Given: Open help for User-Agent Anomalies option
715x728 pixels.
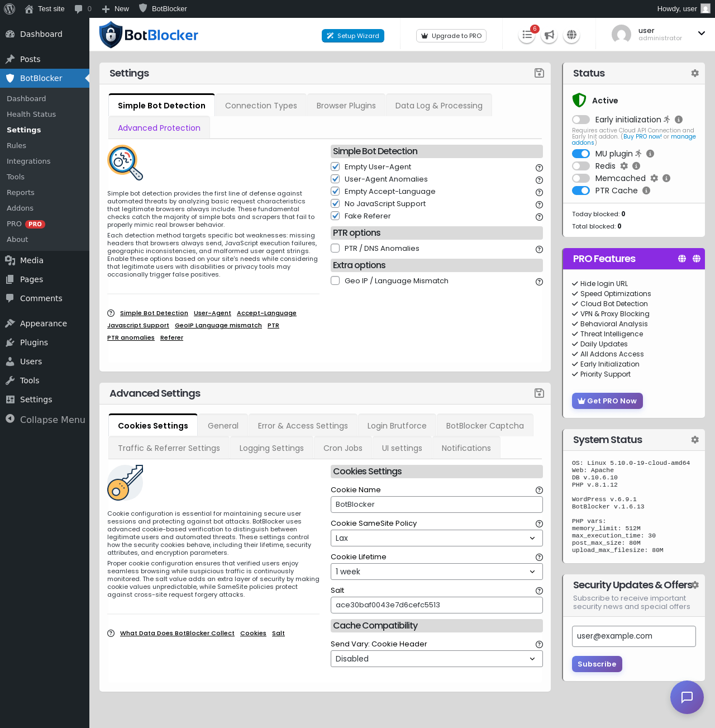Looking at the screenshot, I should [x=539, y=180].
